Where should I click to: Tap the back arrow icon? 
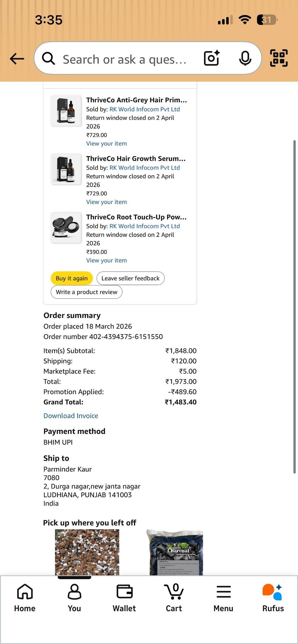tap(17, 59)
